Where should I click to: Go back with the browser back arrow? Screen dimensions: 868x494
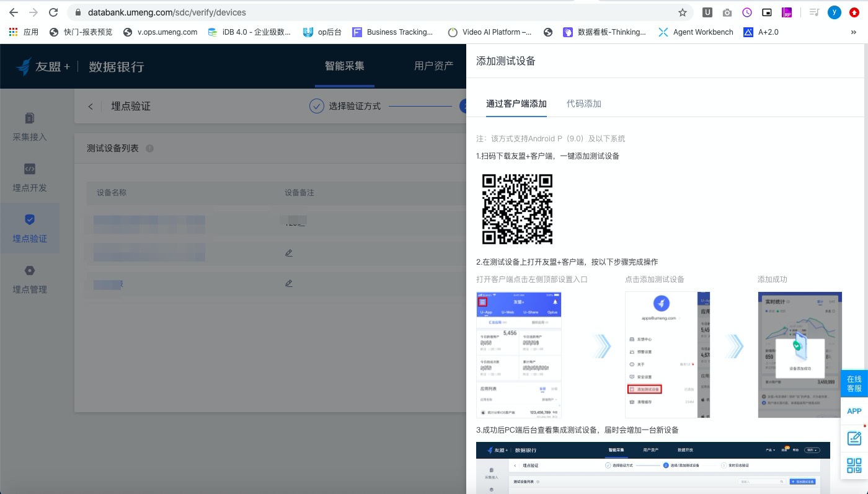pyautogui.click(x=14, y=12)
